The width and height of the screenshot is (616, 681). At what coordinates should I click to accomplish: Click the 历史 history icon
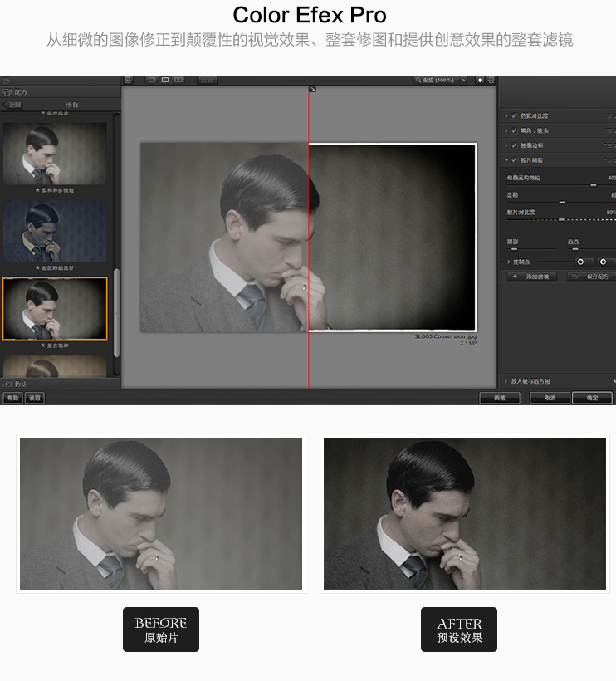(x=7, y=384)
